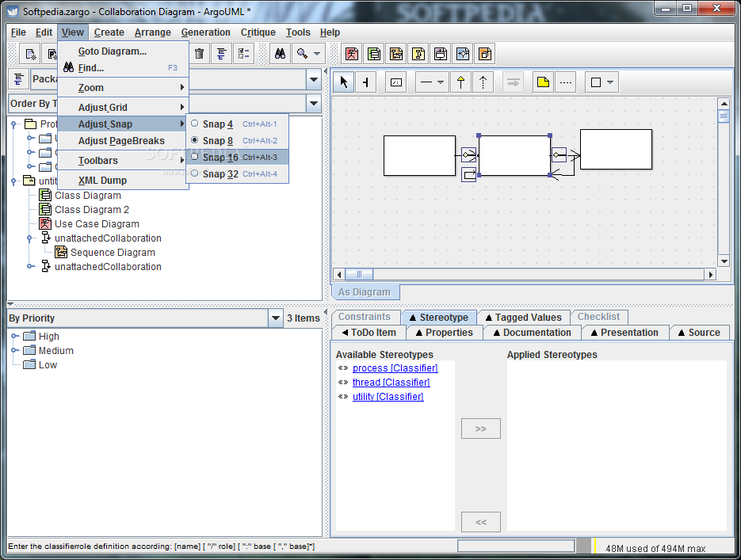Open the Critique menu

pyautogui.click(x=258, y=32)
